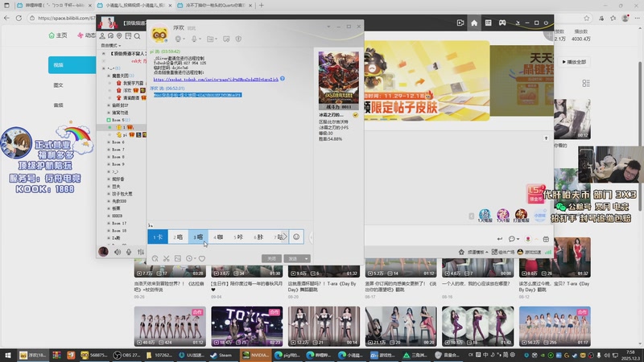
Task: Toggle list view icon on Bilibili page
Action: pyautogui.click(x=586, y=84)
